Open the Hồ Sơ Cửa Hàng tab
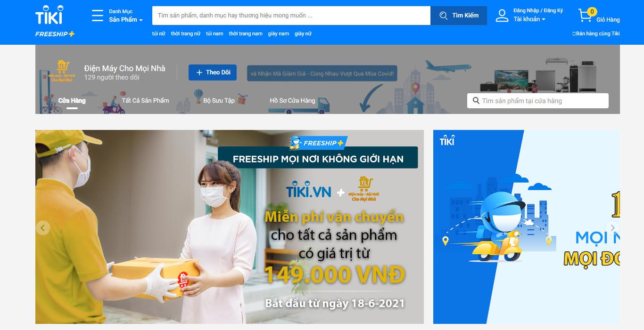The image size is (644, 330). pyautogui.click(x=292, y=100)
